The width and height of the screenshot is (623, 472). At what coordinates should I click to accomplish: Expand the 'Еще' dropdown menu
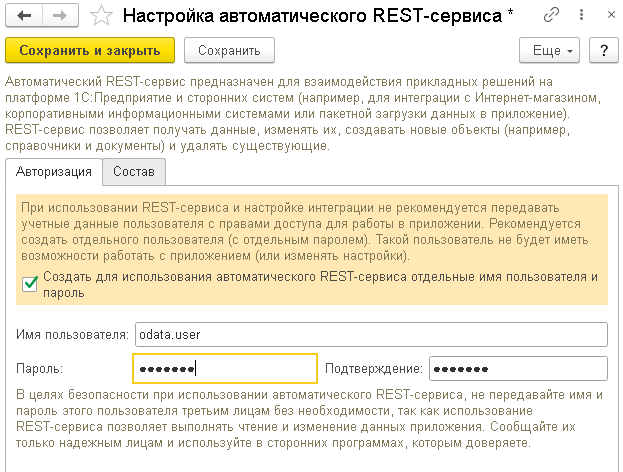click(549, 50)
